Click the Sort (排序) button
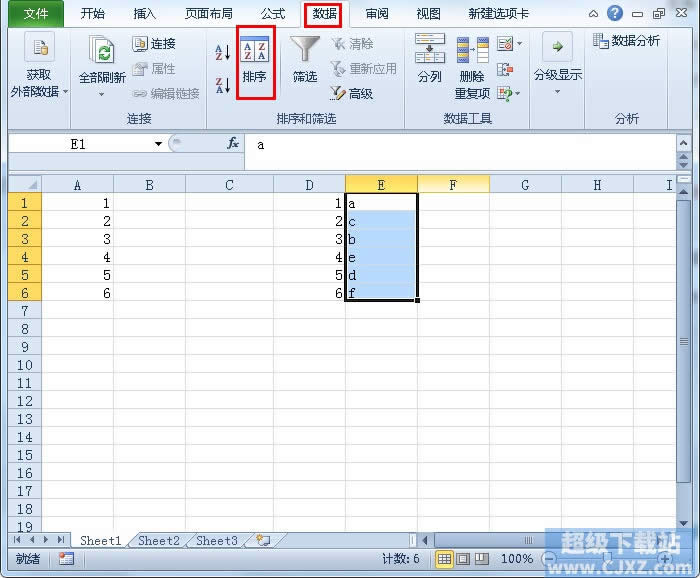Screen dimensions: 700x578 pyautogui.click(x=255, y=62)
